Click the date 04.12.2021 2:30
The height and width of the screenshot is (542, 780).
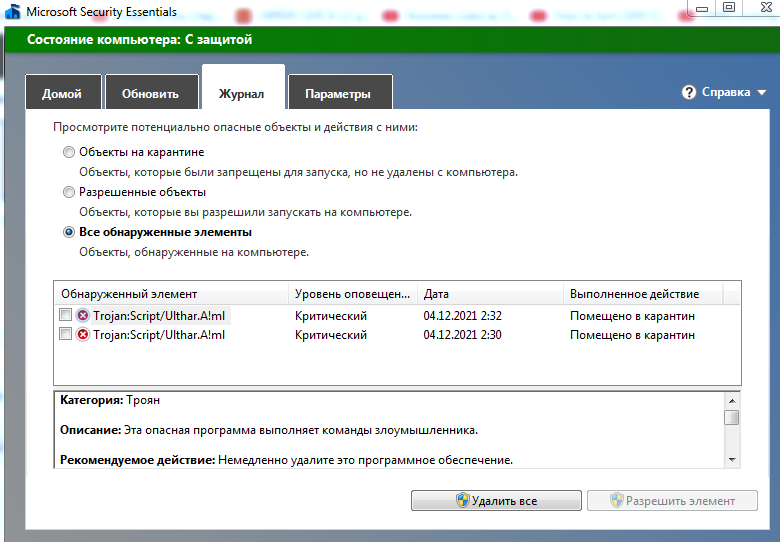tap(462, 335)
